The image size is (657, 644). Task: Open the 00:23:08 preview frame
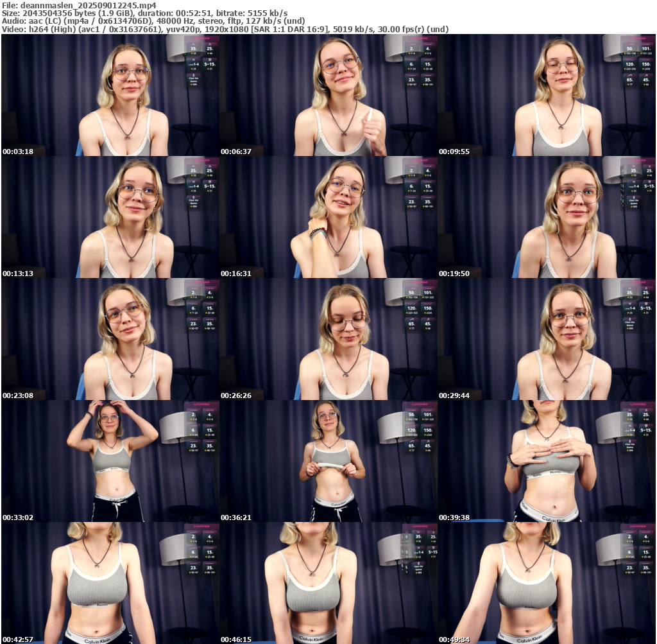(x=110, y=339)
